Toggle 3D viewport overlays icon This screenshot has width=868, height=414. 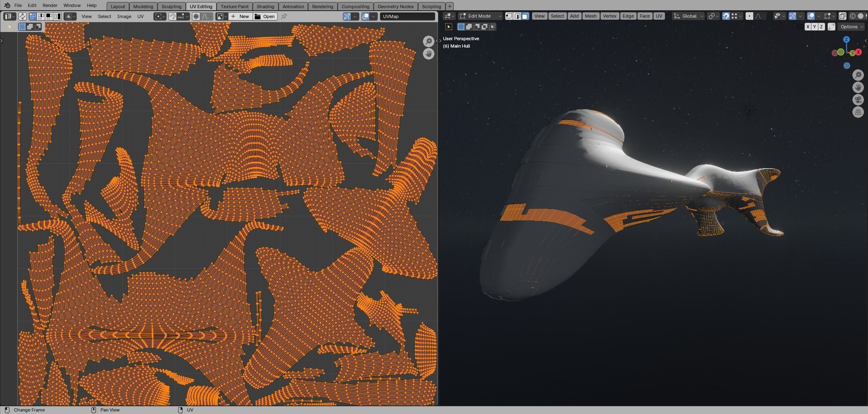[x=811, y=16]
